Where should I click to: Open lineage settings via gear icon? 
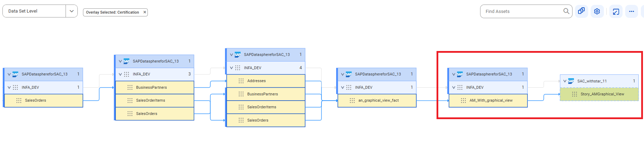pos(597,11)
